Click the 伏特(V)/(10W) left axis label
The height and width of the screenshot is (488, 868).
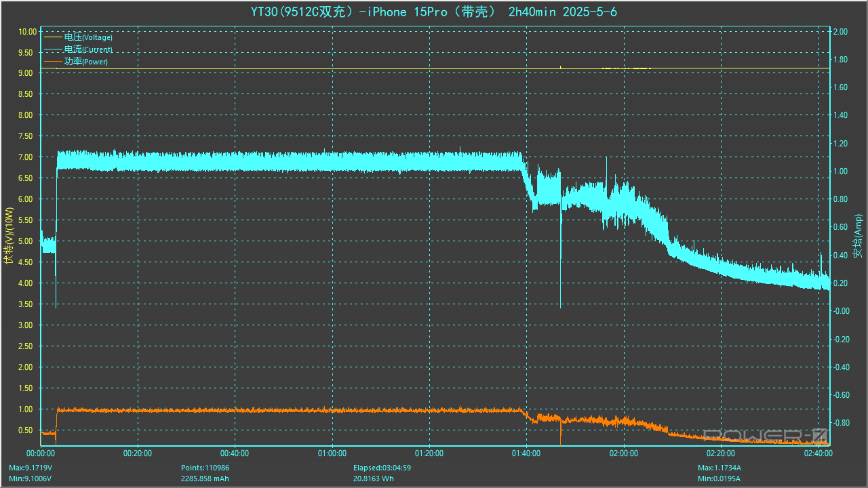pos(9,236)
